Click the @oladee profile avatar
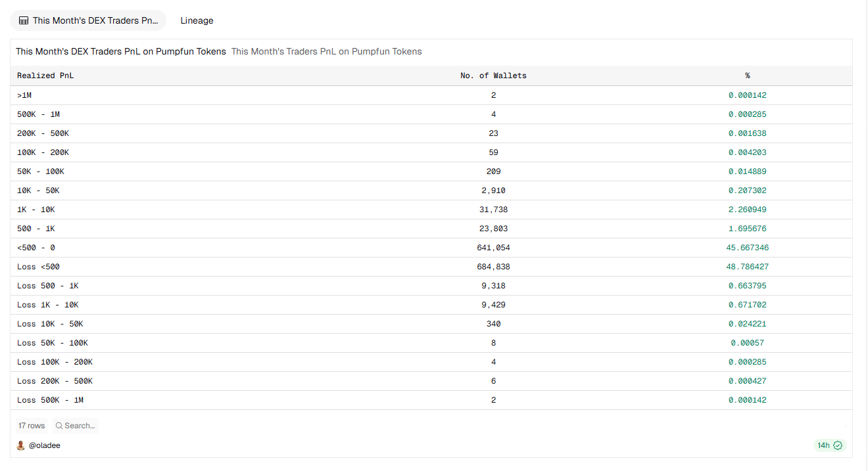Screen dimensions: 868x471 pyautogui.click(x=21, y=445)
